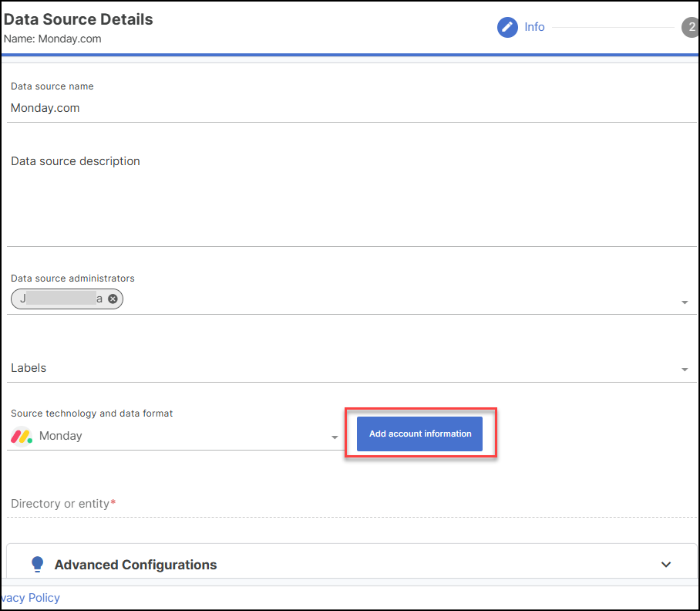Image resolution: width=700 pixels, height=611 pixels.
Task: Click the Advanced Configurations lightbulb icon
Action: click(37, 565)
